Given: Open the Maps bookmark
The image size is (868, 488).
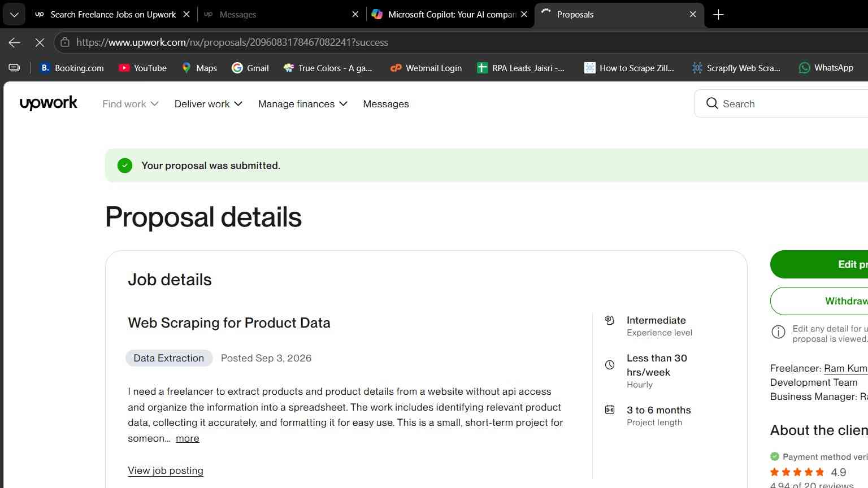Looking at the screenshot, I should pyautogui.click(x=199, y=68).
